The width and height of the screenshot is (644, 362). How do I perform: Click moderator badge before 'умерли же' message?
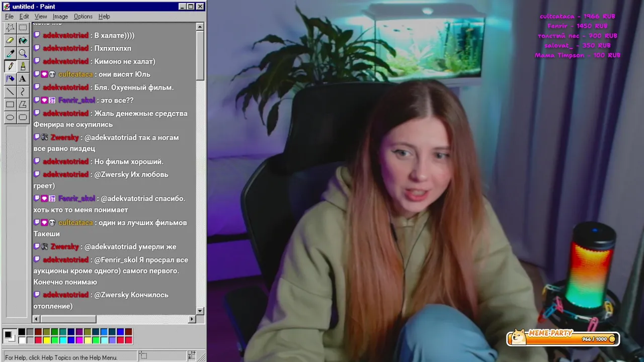tap(44, 247)
